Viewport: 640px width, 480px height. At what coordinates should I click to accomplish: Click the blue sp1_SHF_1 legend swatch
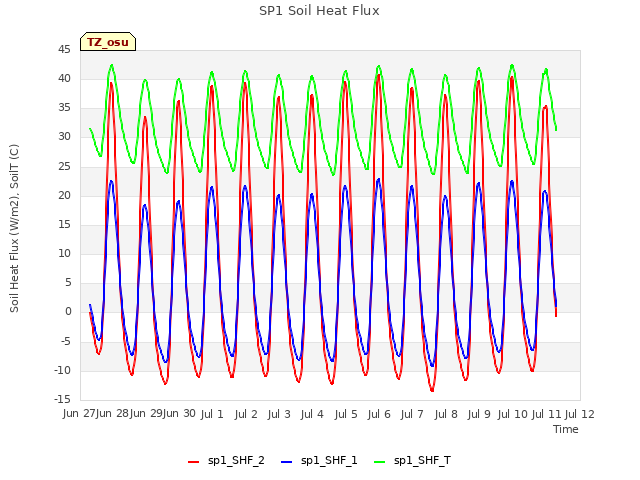pos(287,462)
